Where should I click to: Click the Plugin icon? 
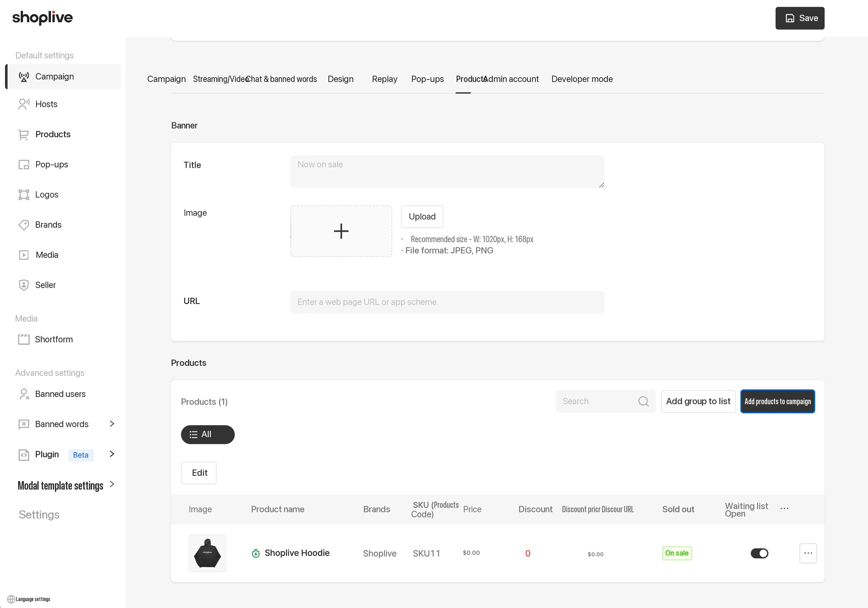24,455
